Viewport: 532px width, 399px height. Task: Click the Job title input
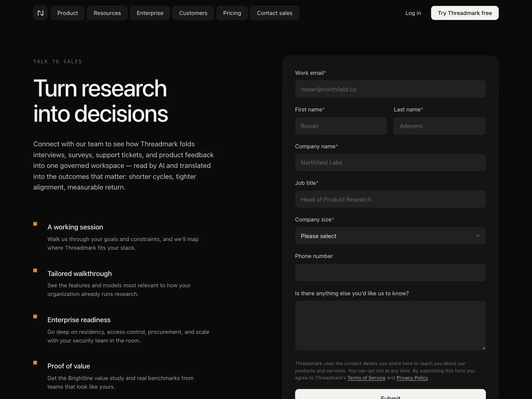point(390,199)
